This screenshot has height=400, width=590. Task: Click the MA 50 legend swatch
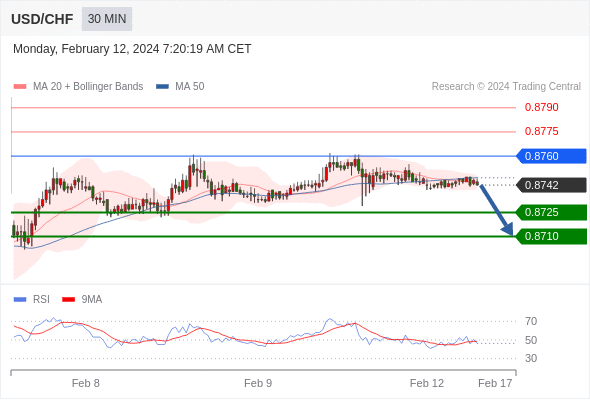click(x=163, y=87)
